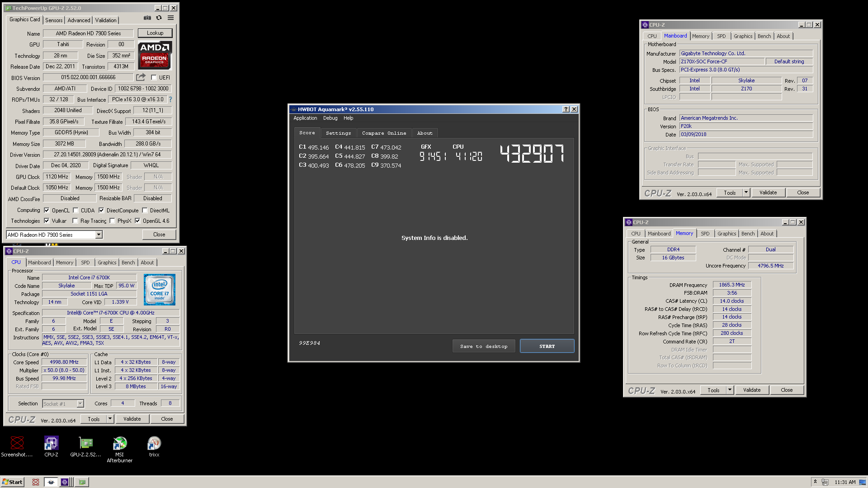Toggle the CUDA checkbox
Image resolution: width=868 pixels, height=488 pixels.
(75, 210)
